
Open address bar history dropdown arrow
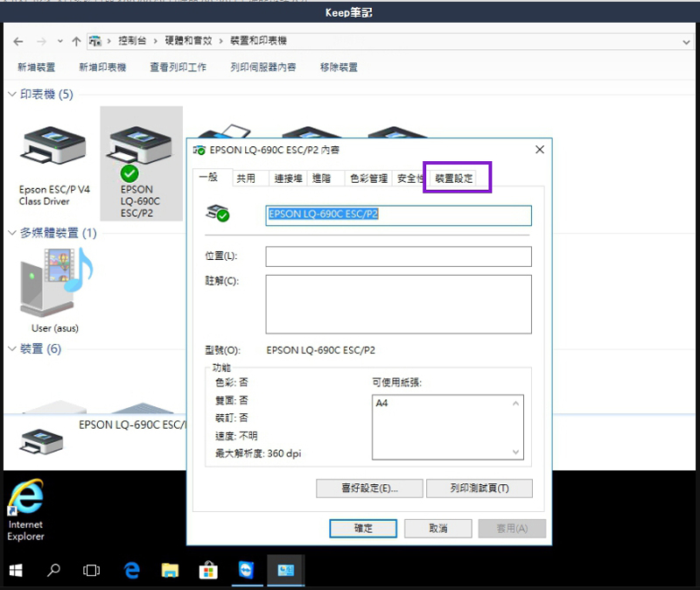click(686, 42)
